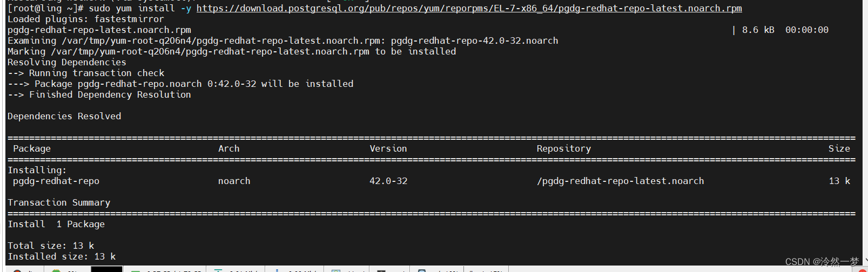Click the 'Install 1 Package' line

[x=56, y=224]
